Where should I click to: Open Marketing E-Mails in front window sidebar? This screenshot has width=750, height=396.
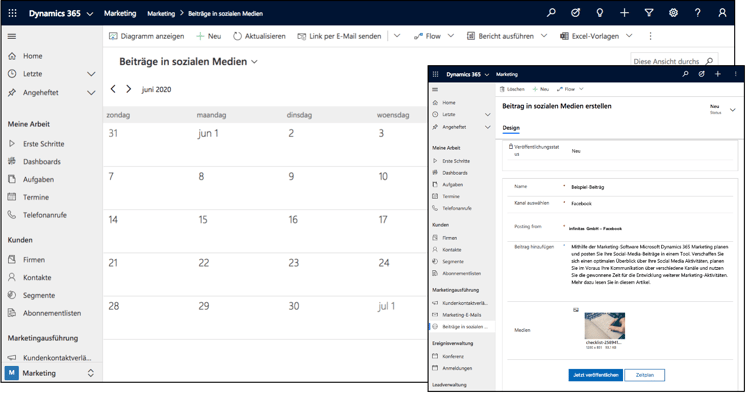[462, 315]
